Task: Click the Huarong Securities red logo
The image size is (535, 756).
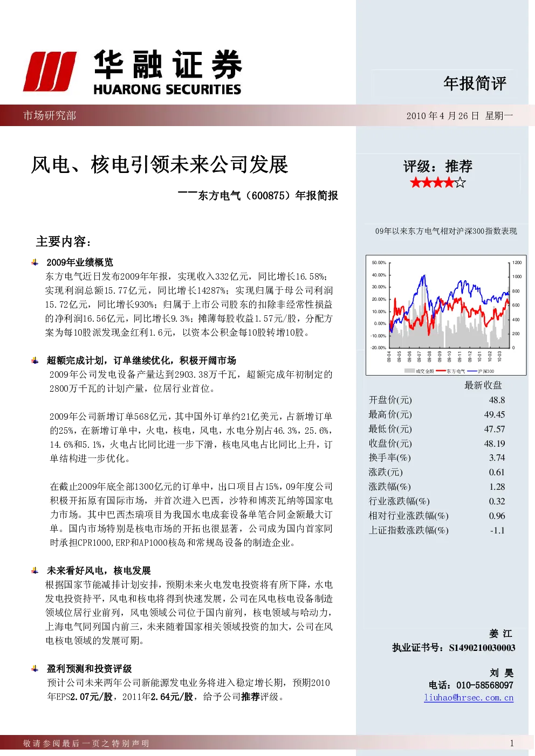Action: (50, 71)
